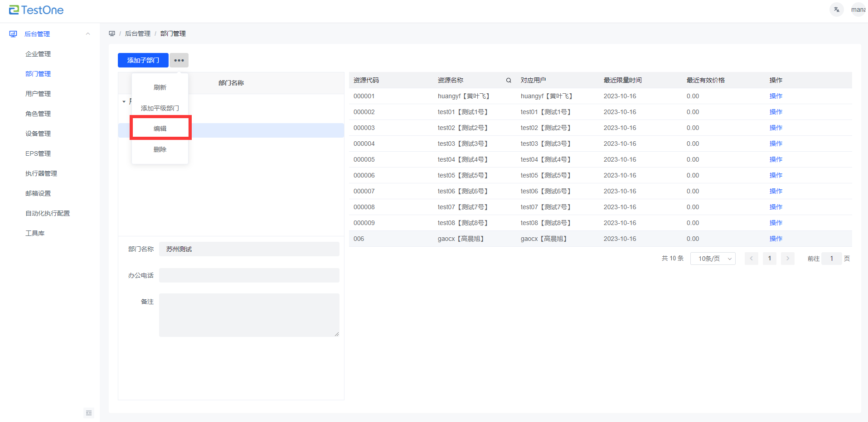
Task: Click the 备注 text area
Action: 249,315
